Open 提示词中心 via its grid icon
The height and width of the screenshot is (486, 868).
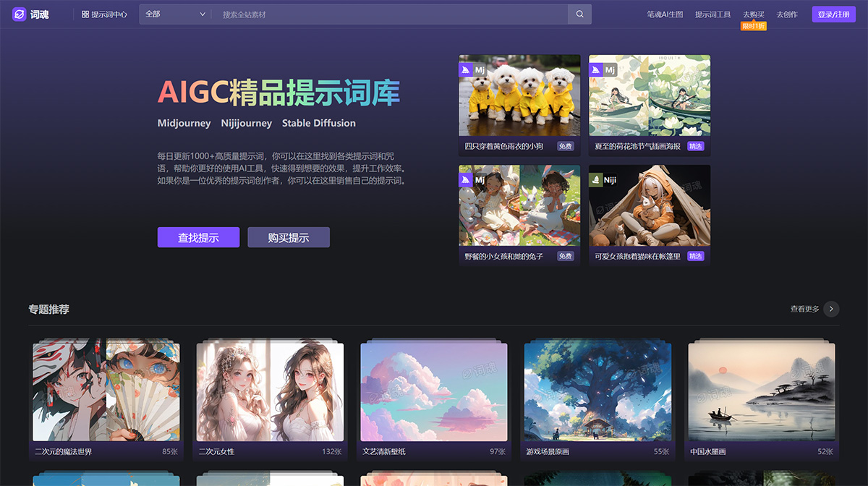click(x=83, y=14)
